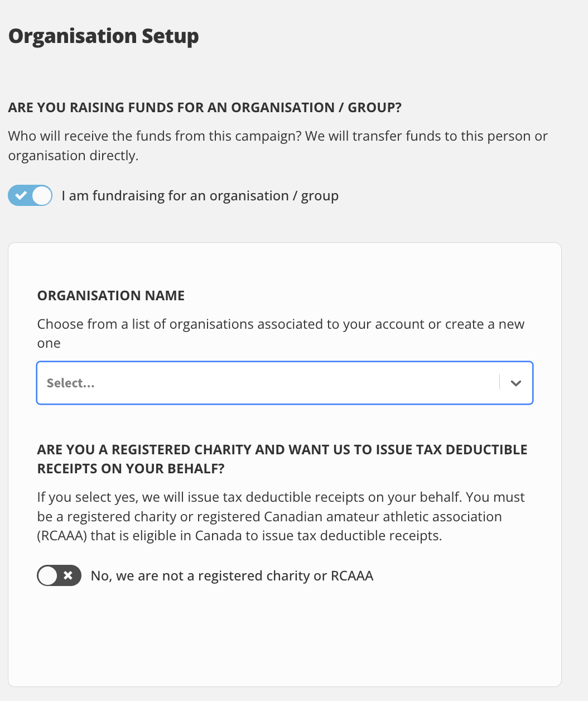Image resolution: width=588 pixels, height=701 pixels.
Task: Click the white knob of the charity switch
Action: [x=48, y=575]
